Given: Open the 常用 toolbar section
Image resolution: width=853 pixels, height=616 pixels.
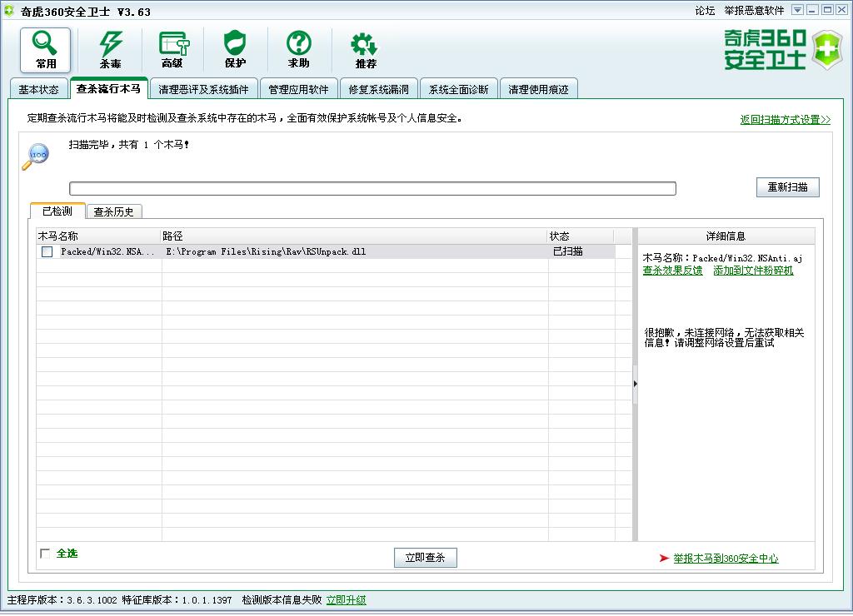Looking at the screenshot, I should coord(46,50).
